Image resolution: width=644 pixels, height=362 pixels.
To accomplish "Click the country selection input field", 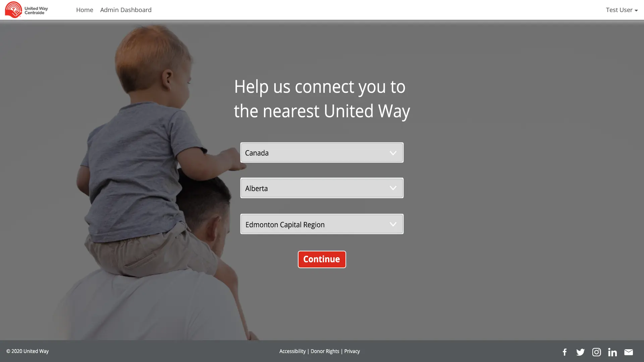I will pos(322,152).
